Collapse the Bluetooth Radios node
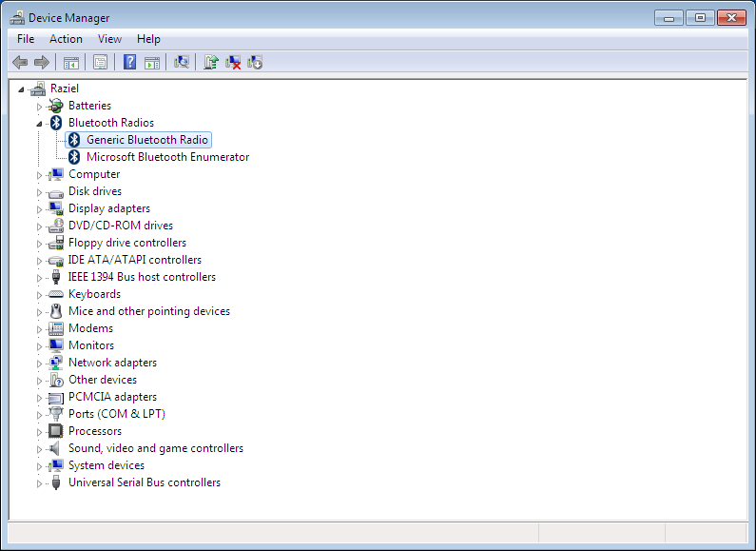The width and height of the screenshot is (756, 551). pyautogui.click(x=40, y=123)
